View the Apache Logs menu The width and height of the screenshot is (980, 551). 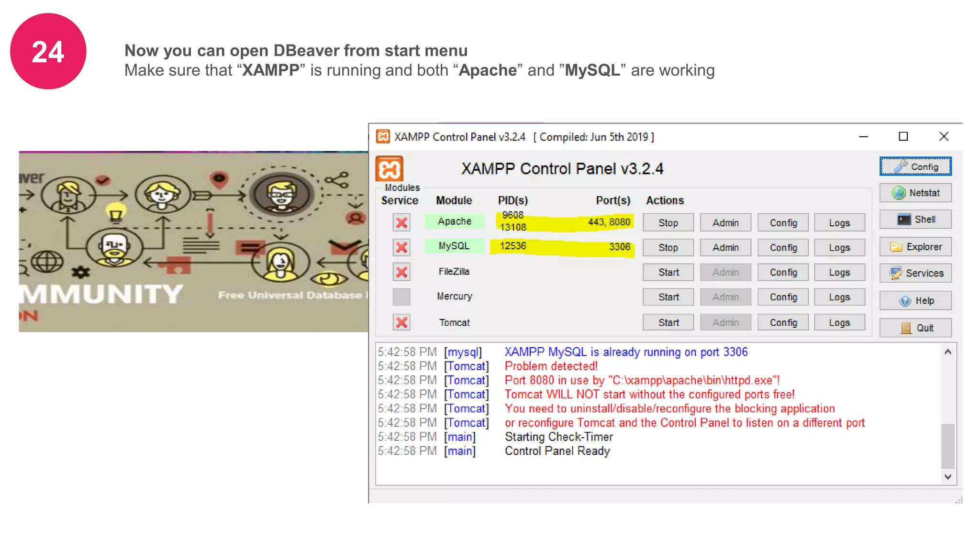click(x=839, y=223)
